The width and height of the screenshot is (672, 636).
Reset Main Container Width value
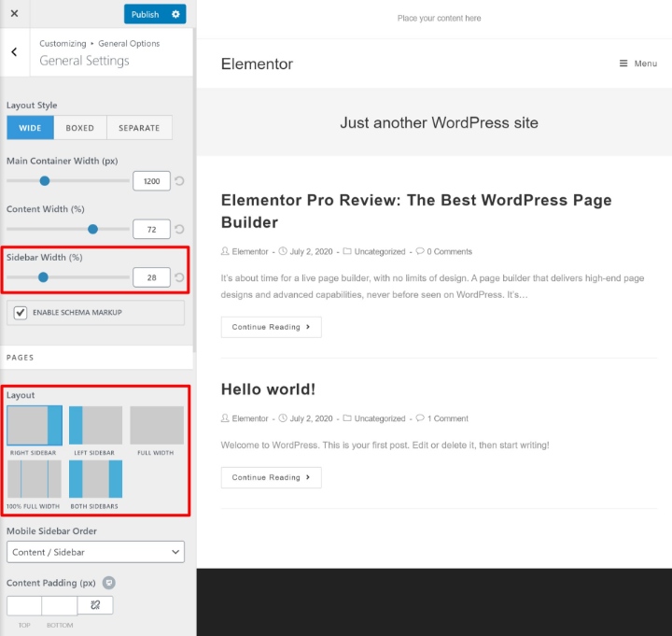179,181
